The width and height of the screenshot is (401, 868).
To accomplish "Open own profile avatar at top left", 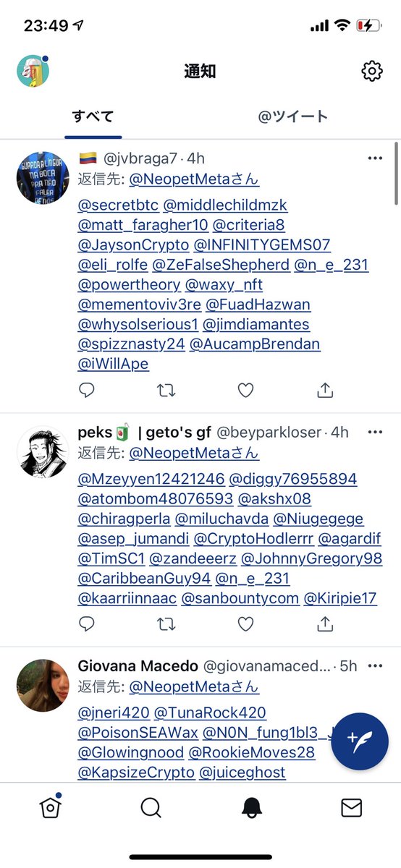I will (x=33, y=71).
